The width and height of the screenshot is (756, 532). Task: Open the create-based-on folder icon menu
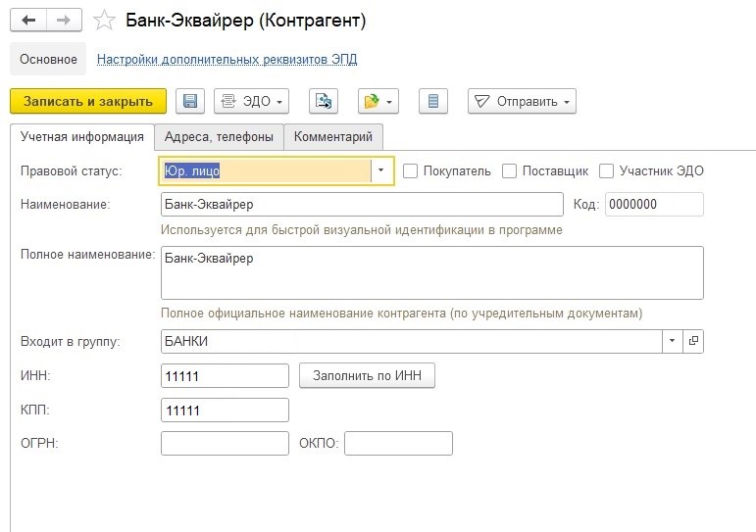(378, 101)
